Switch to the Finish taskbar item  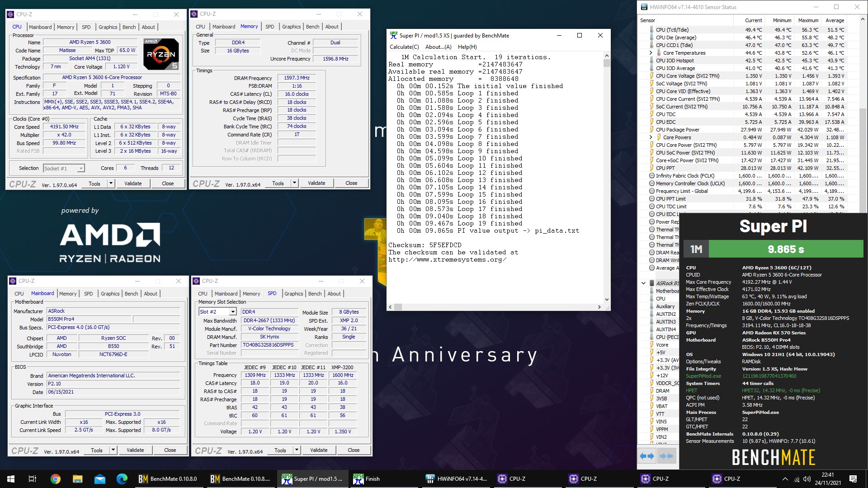click(384, 479)
